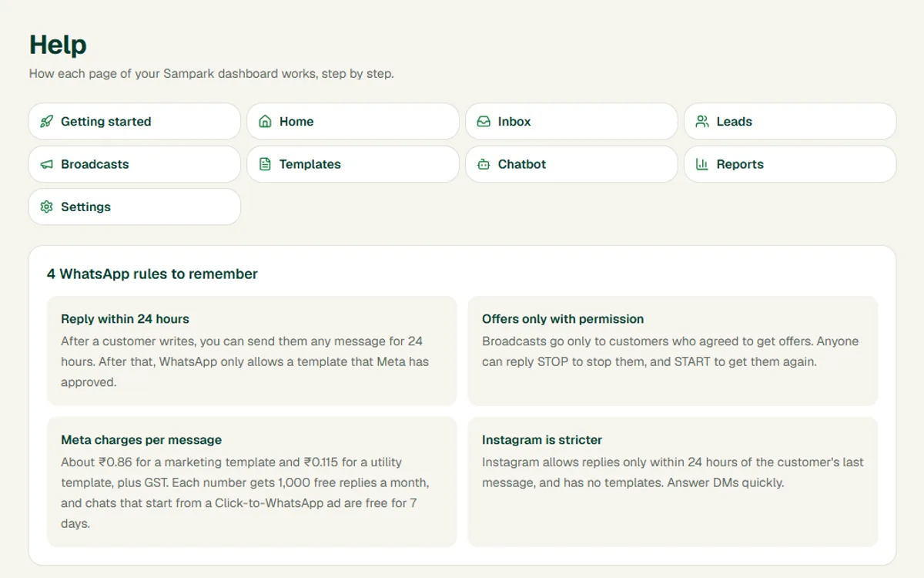Go to the Inbox help topic
This screenshot has height=578, width=924.
(x=571, y=122)
